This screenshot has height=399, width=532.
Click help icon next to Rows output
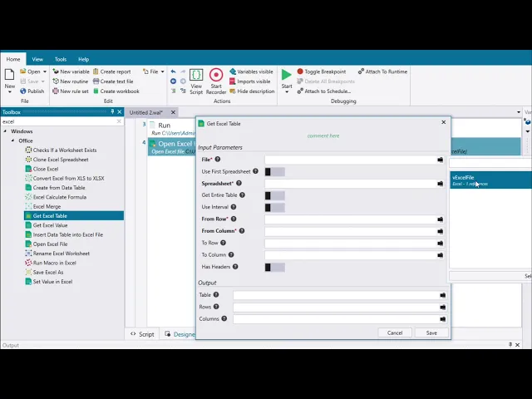pyautogui.click(x=216, y=307)
